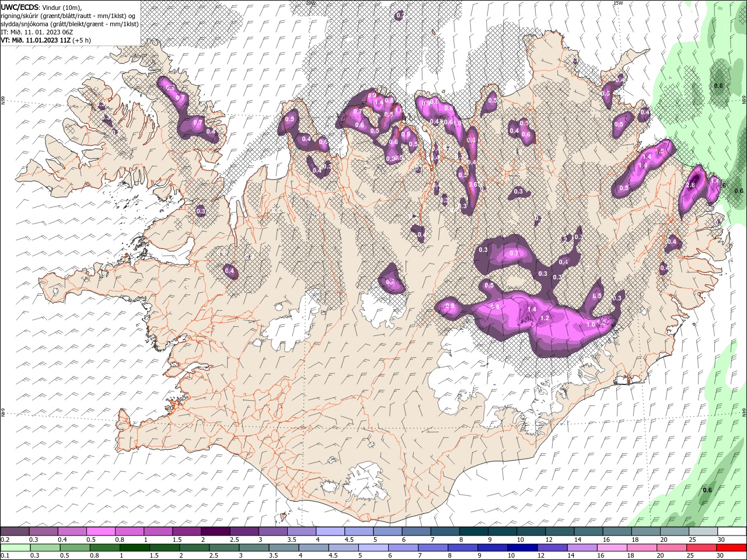Click the '0.1' tick label in bottom legend row
The height and width of the screenshot is (560, 747).
tap(5, 556)
